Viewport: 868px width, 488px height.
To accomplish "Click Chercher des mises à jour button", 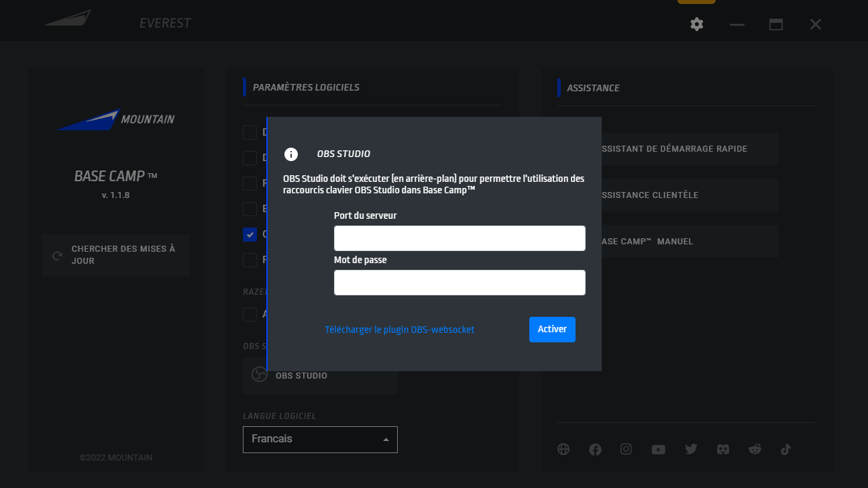I will 115,255.
